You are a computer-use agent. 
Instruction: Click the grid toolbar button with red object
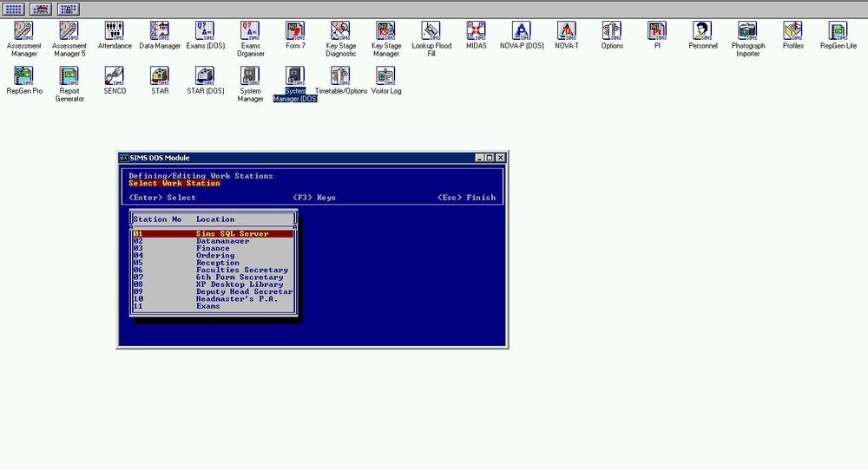[x=41, y=9]
